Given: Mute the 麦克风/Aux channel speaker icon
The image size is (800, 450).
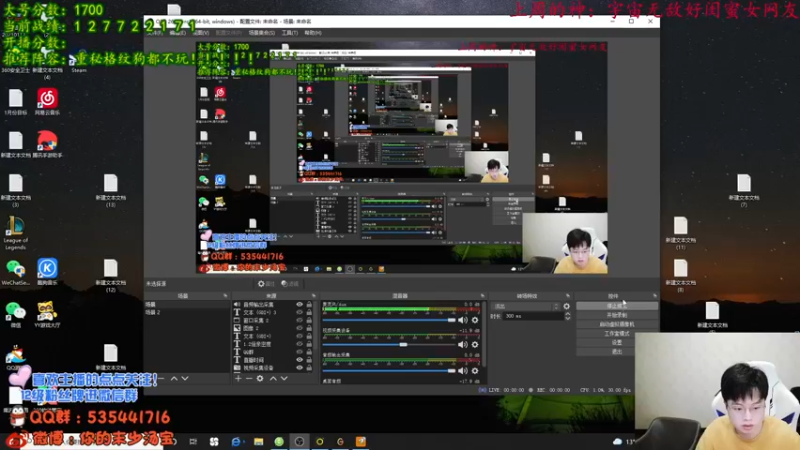Looking at the screenshot, I should (x=463, y=320).
